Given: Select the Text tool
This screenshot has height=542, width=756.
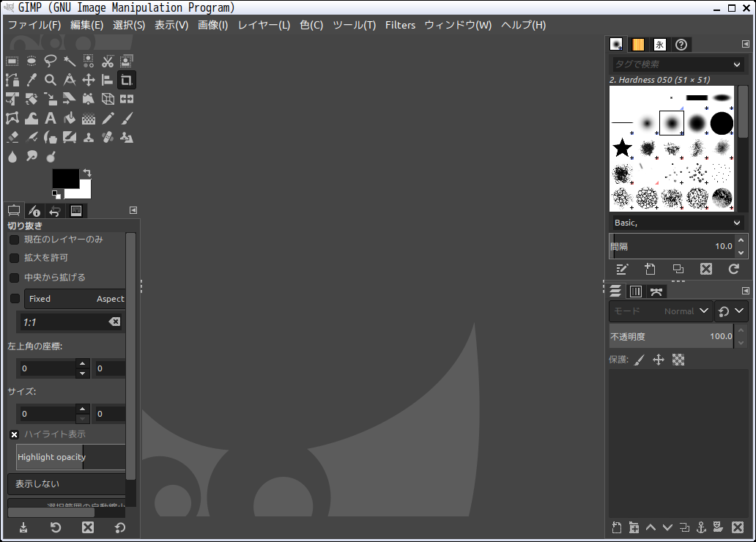Looking at the screenshot, I should pyautogui.click(x=50, y=118).
